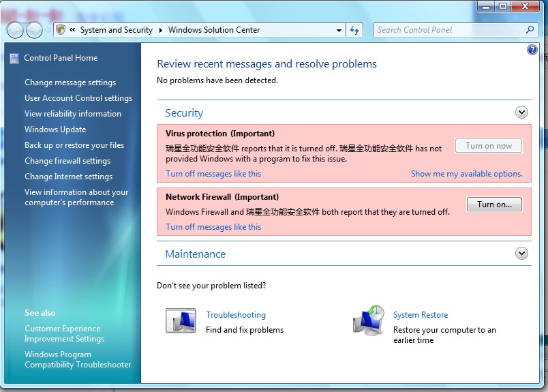
Task: Select Windows Solution Center breadcrumb
Action: coord(214,30)
